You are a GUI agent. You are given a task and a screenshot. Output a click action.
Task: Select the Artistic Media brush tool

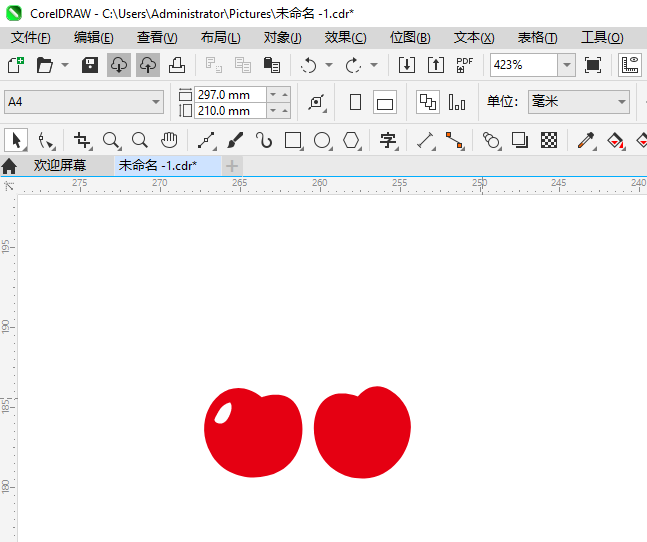[x=235, y=140]
